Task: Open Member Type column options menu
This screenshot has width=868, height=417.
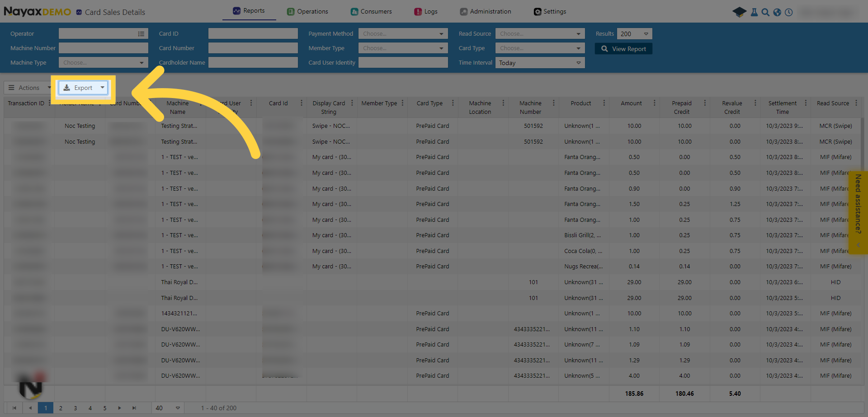Action: click(x=402, y=103)
